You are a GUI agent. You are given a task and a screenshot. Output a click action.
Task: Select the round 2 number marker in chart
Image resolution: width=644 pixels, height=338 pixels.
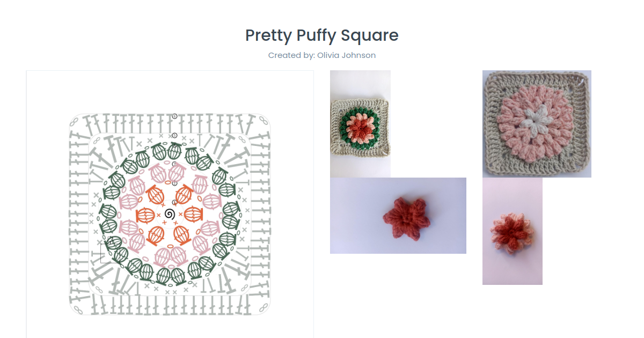coord(174,183)
